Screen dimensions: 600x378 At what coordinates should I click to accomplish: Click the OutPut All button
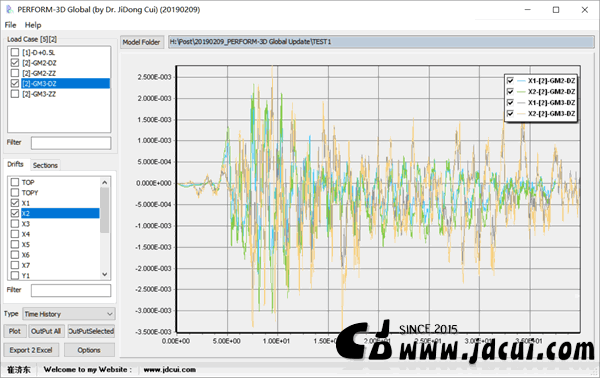click(46, 331)
